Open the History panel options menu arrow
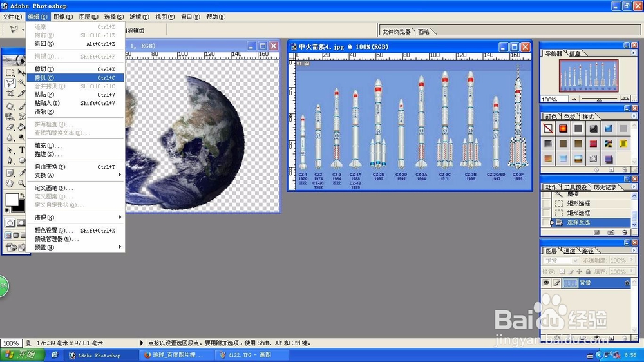This screenshot has width=644, height=362. click(634, 187)
